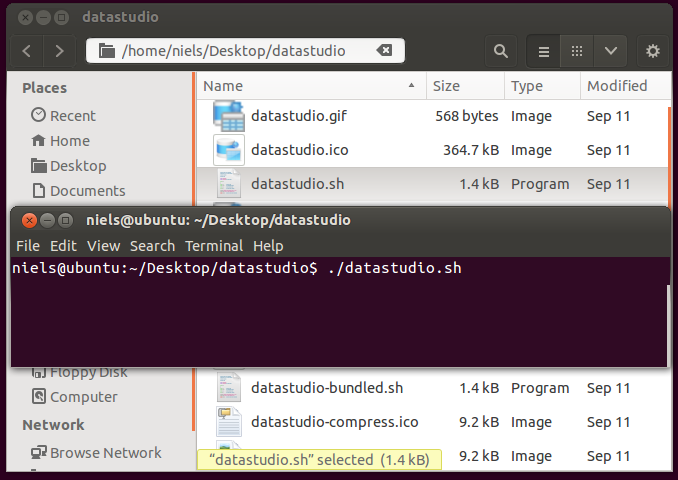Select the datastudio-bundled.sh file
678x480 pixels.
[326, 388]
